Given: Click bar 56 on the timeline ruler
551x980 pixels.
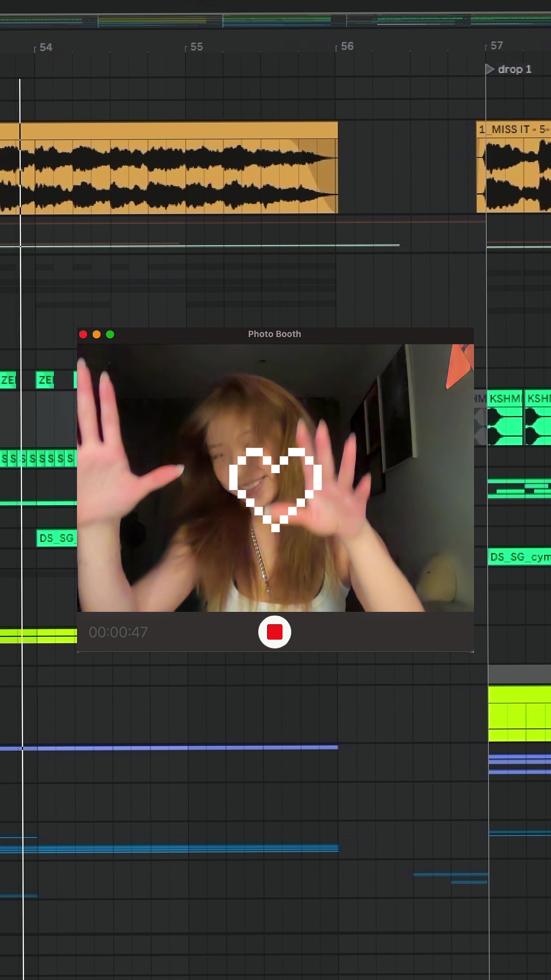Looking at the screenshot, I should coord(347,46).
